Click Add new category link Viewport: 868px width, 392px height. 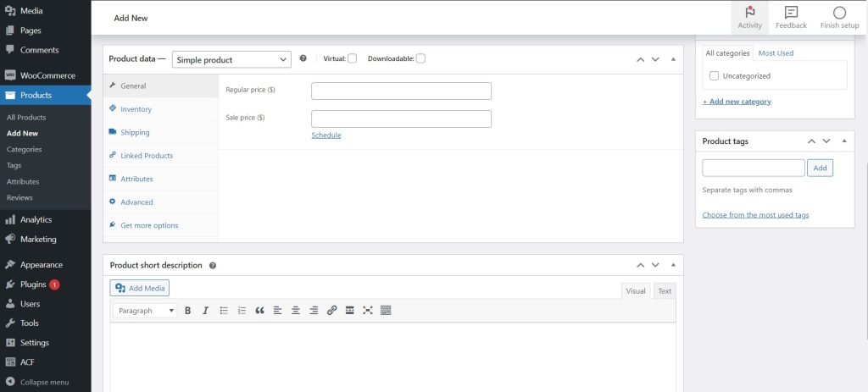[737, 102]
